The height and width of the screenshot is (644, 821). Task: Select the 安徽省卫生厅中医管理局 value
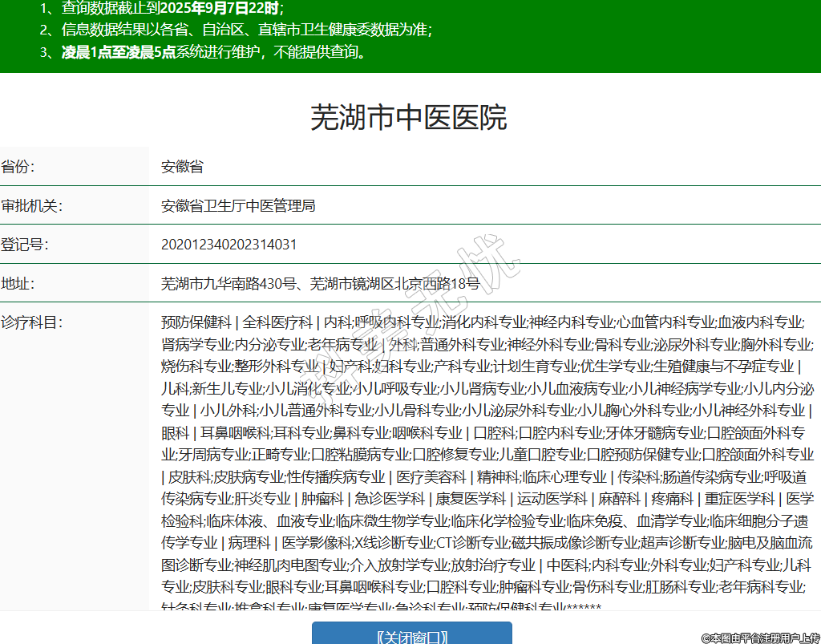[238, 205]
